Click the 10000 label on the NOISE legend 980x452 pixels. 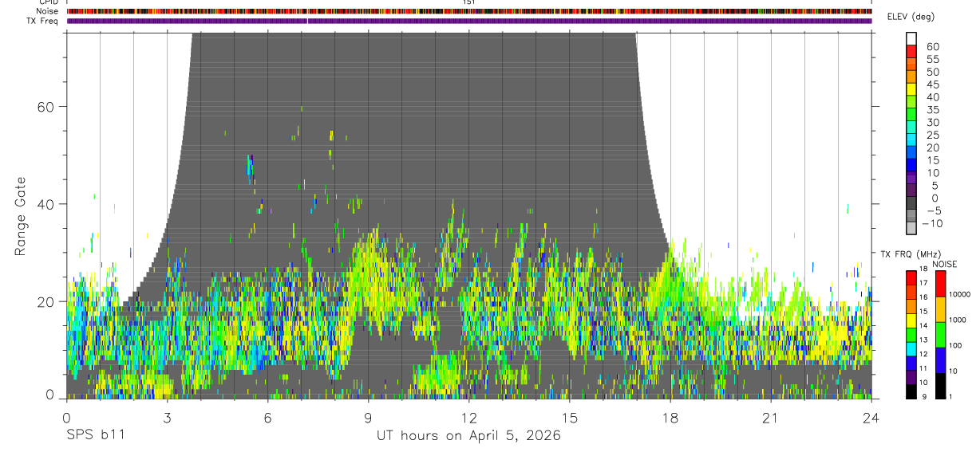tap(961, 294)
